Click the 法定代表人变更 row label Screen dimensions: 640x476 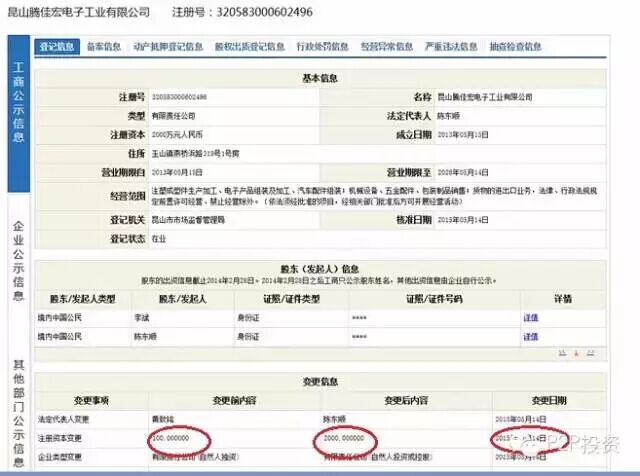63,419
